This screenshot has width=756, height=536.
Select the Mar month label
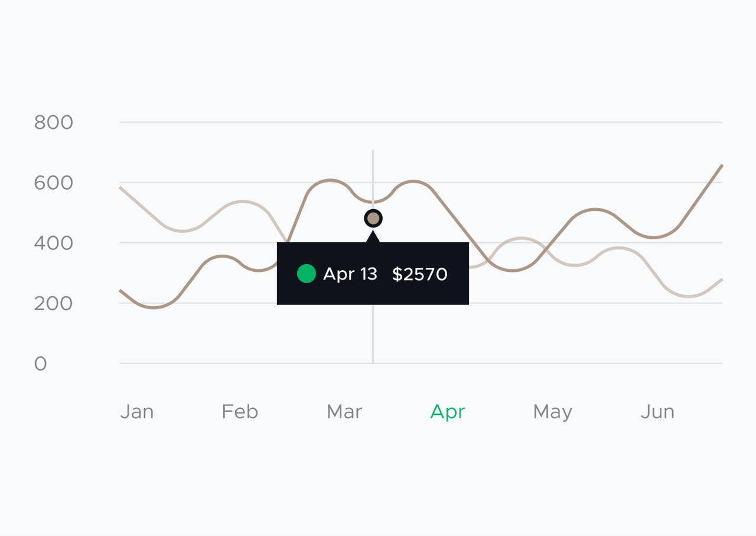[344, 411]
